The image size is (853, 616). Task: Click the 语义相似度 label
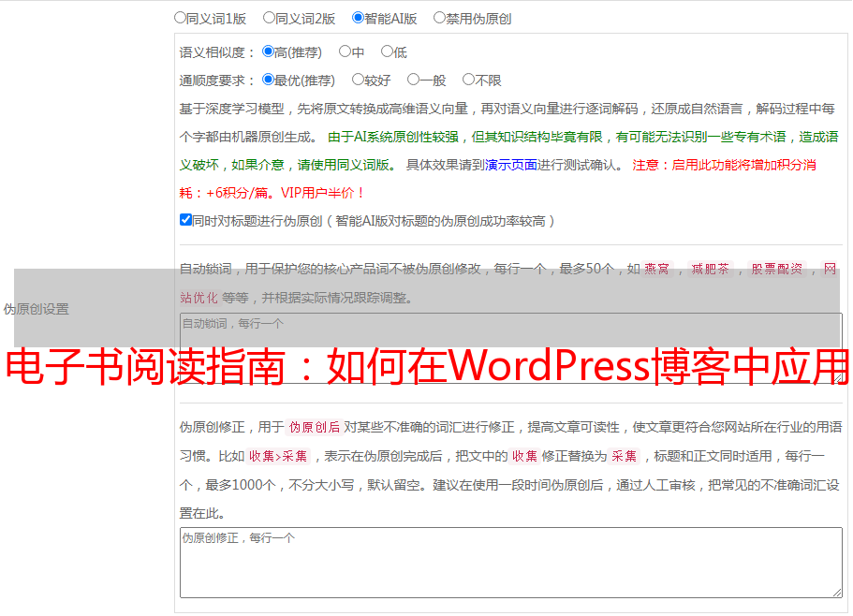(216, 52)
